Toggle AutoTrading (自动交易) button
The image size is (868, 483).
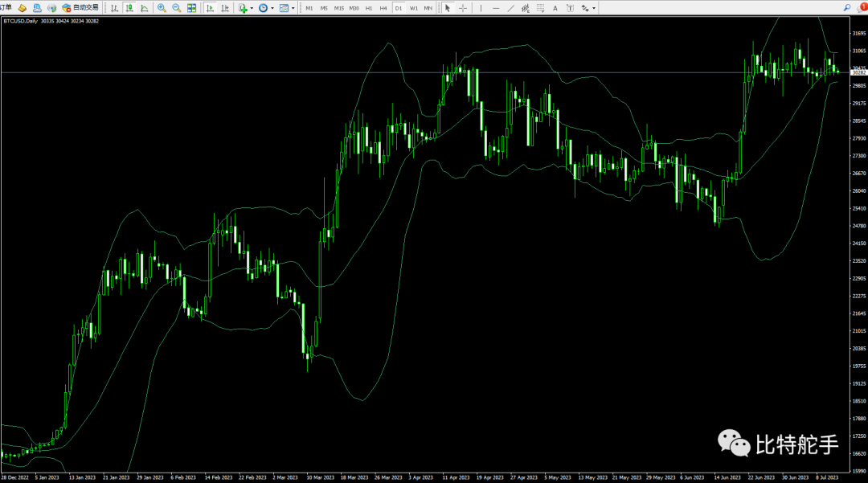point(81,8)
